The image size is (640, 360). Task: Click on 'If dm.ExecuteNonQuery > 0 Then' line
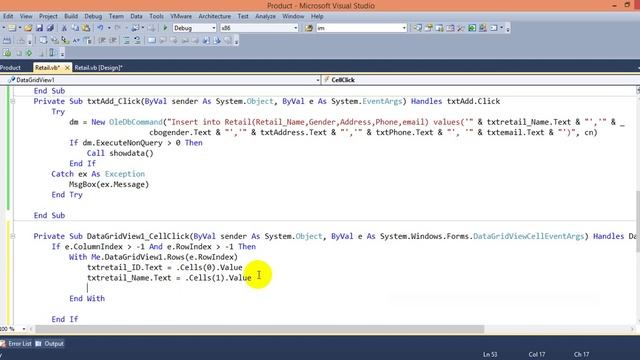tap(136, 143)
